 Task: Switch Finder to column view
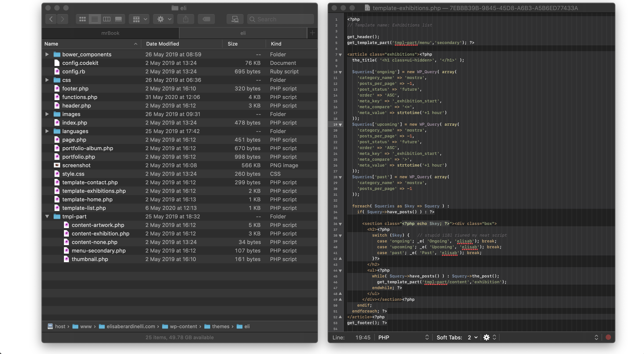pos(107,19)
